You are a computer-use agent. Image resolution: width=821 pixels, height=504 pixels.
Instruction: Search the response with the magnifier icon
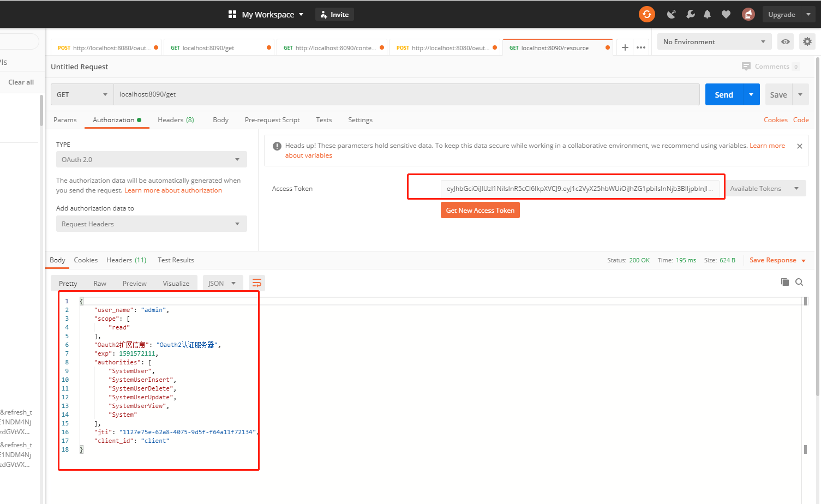pyautogui.click(x=799, y=282)
